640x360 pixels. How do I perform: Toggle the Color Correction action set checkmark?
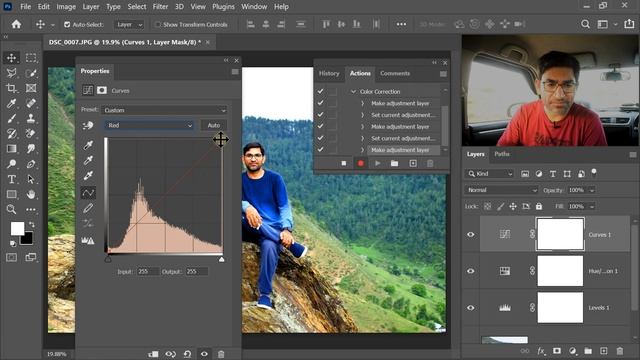tap(320, 91)
